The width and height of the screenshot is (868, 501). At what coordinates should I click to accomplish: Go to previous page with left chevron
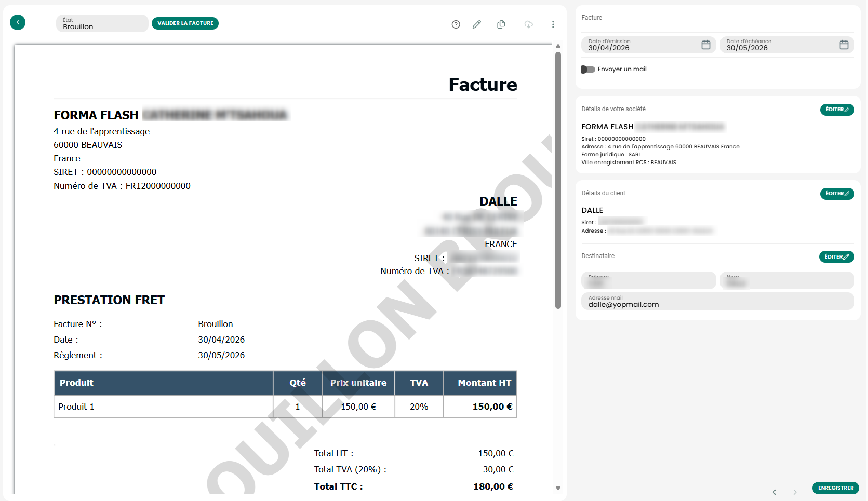(x=774, y=492)
